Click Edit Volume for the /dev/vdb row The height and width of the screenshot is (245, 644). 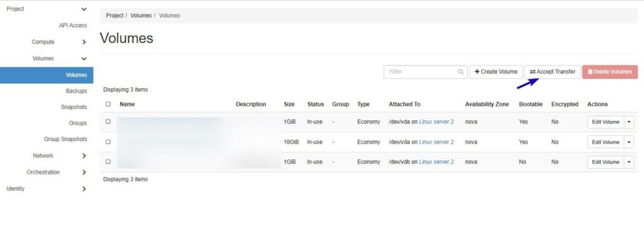coord(606,162)
